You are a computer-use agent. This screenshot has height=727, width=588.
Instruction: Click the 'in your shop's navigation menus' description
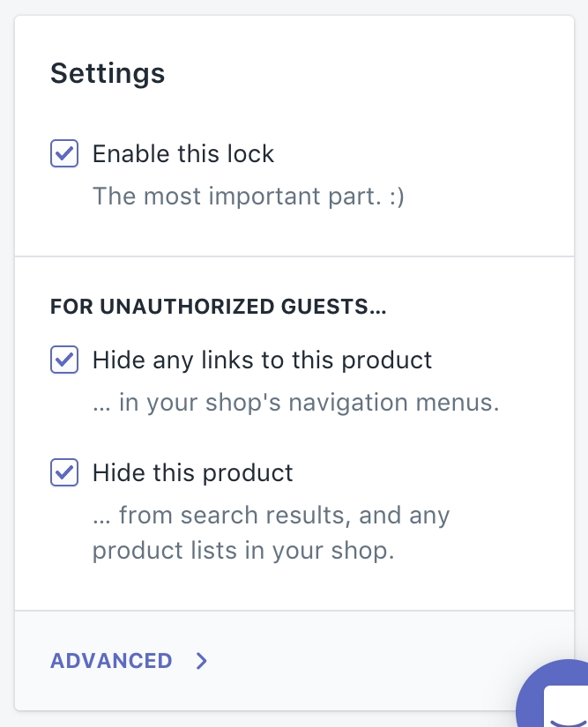(x=295, y=403)
